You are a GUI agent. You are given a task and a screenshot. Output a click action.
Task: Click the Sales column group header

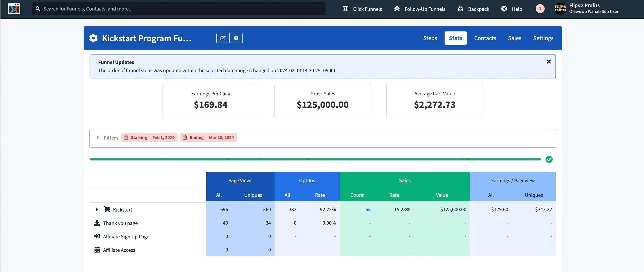coord(405,181)
